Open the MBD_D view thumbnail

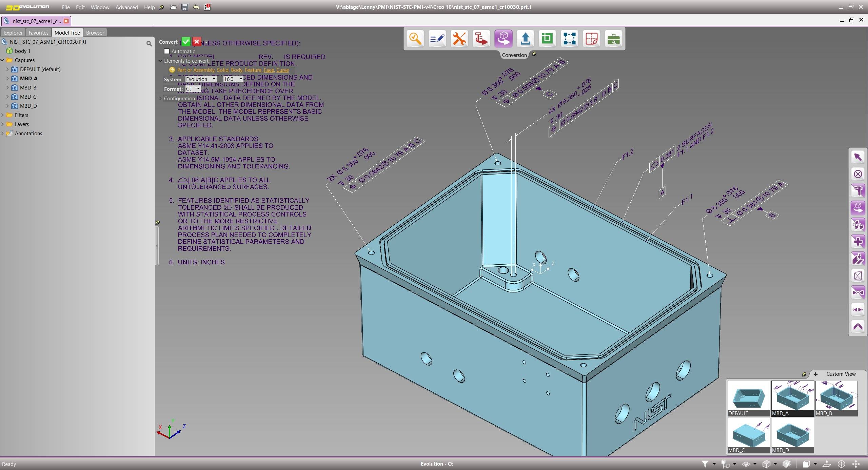point(793,435)
